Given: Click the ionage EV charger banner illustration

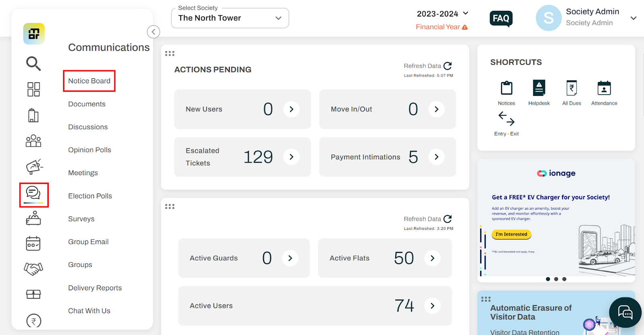Looking at the screenshot, I should point(606,250).
